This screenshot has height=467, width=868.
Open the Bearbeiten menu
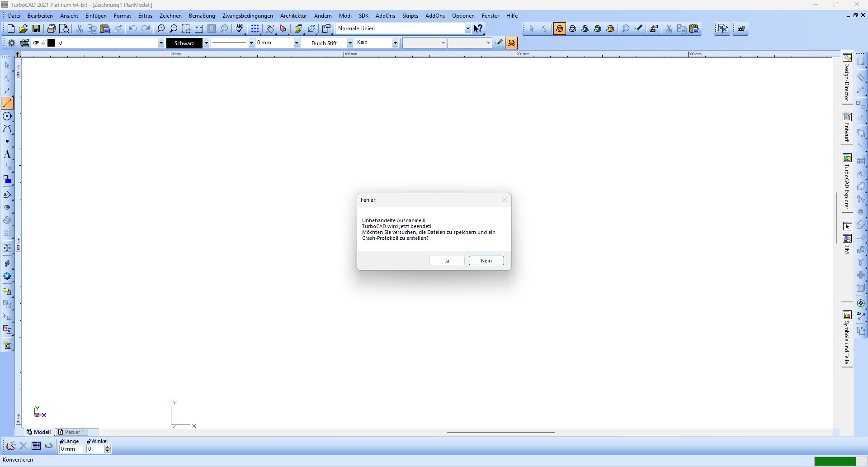tap(40, 15)
